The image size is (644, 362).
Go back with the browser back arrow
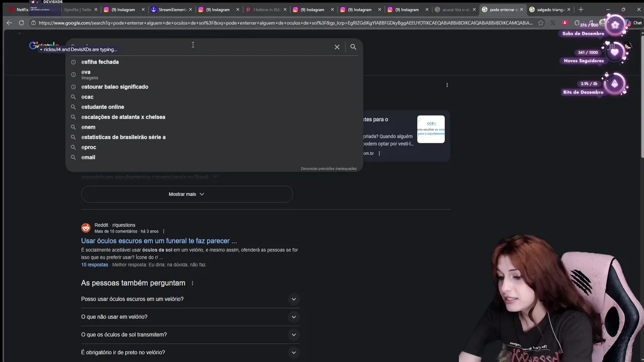tap(9, 23)
